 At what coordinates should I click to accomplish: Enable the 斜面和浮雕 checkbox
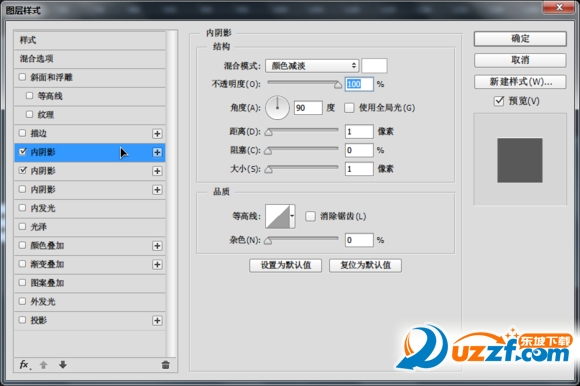(x=23, y=77)
